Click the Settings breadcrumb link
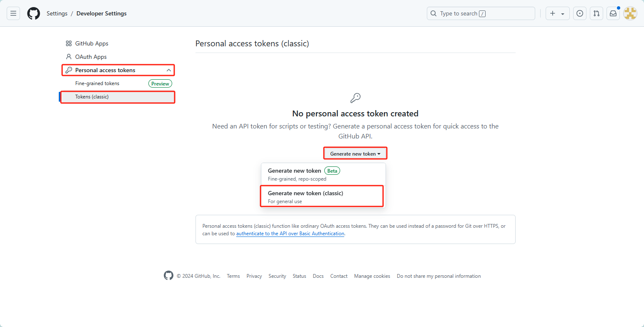Viewport: 644px width, 327px height. (x=57, y=13)
